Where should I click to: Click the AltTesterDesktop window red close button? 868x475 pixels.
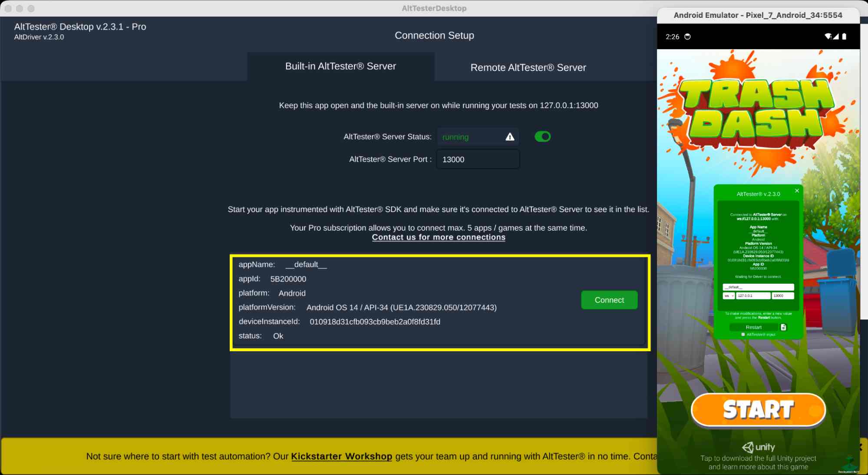[x=8, y=8]
